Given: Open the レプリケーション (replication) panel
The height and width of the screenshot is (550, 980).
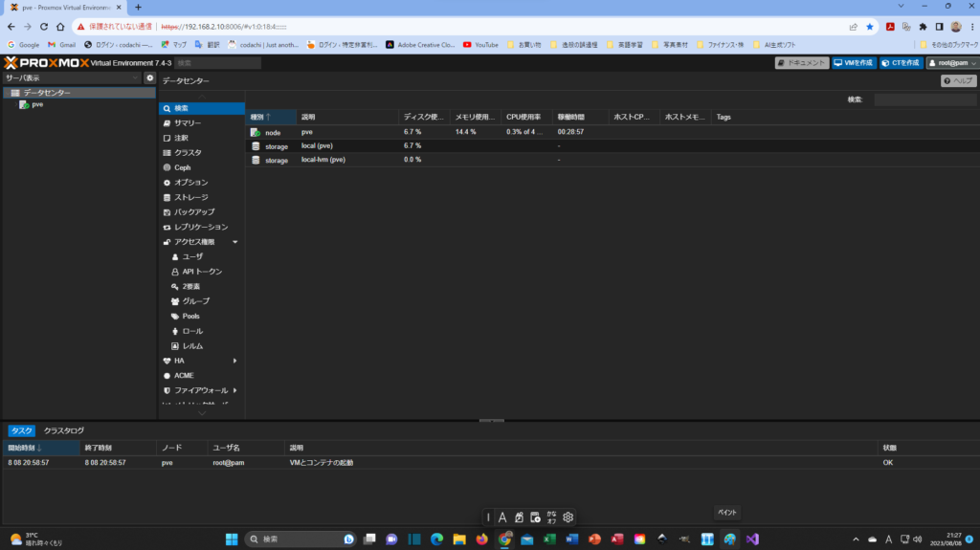Looking at the screenshot, I should coord(200,227).
